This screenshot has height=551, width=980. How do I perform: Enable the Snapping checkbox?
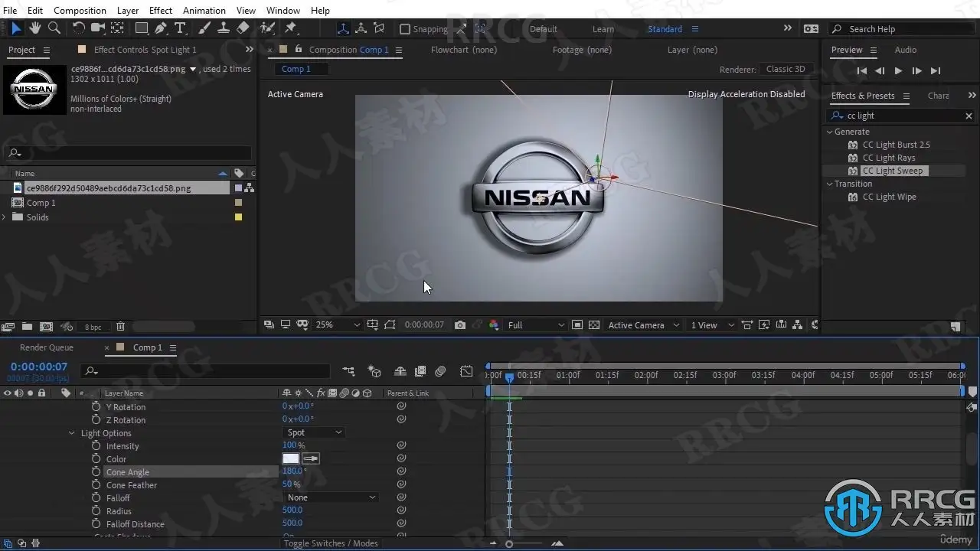(405, 29)
